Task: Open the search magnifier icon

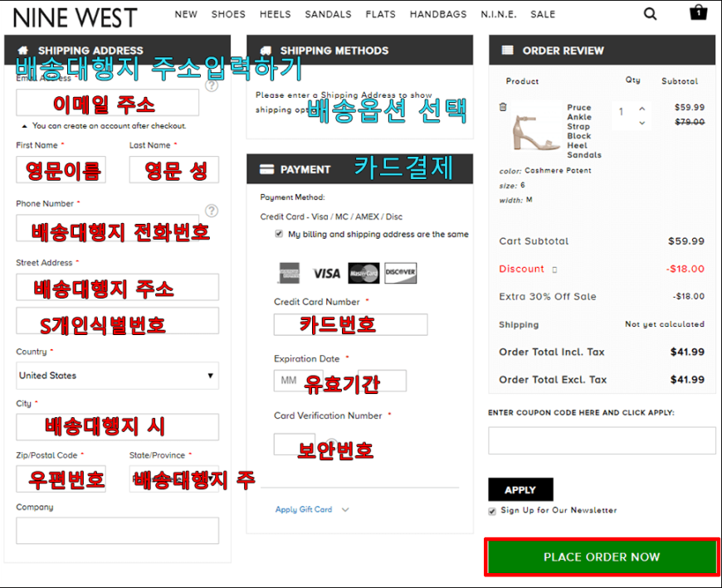Action: click(650, 14)
